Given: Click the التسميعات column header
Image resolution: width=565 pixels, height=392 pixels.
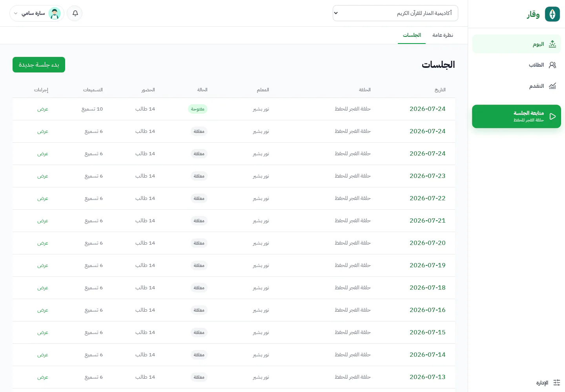Looking at the screenshot, I should pos(93,90).
